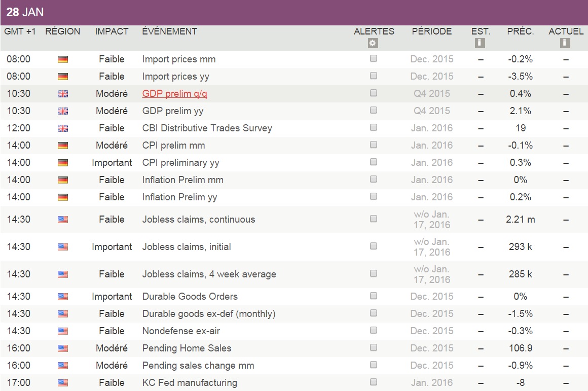Viewport: 588px width, 391px height.
Task: Toggle alert for CPI preliminary yy
Action: [374, 162]
